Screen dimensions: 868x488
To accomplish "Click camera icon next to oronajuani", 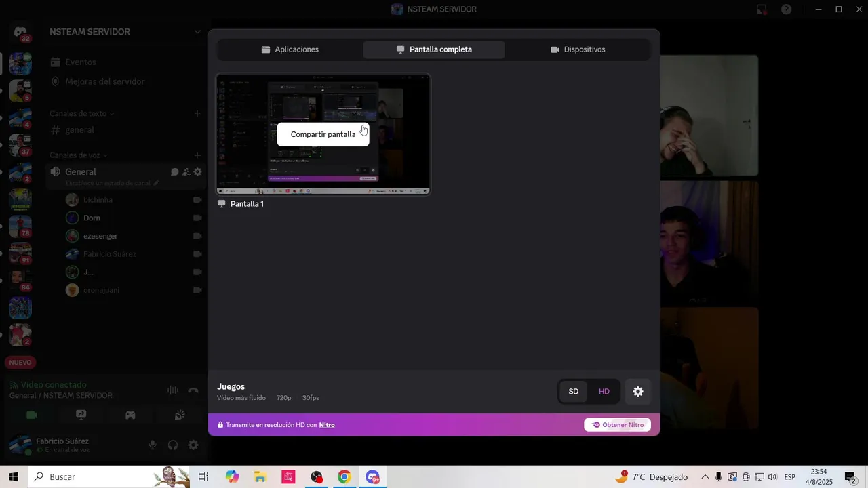I will tap(197, 290).
